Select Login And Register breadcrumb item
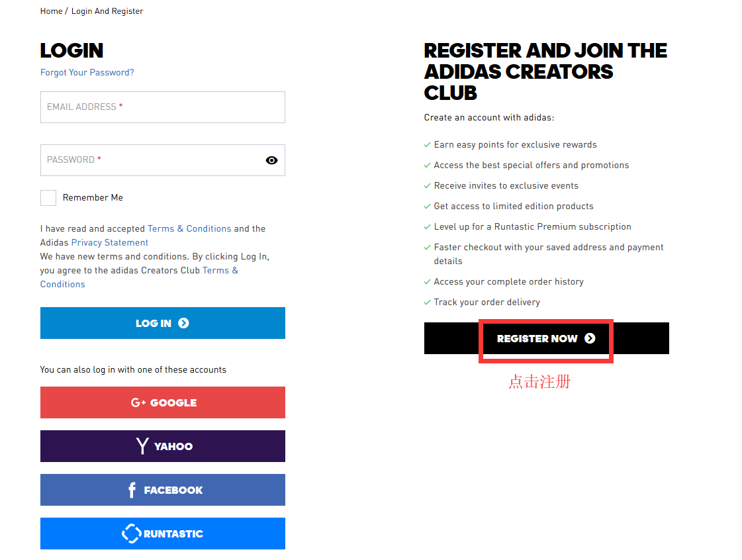The image size is (742, 560). (107, 11)
